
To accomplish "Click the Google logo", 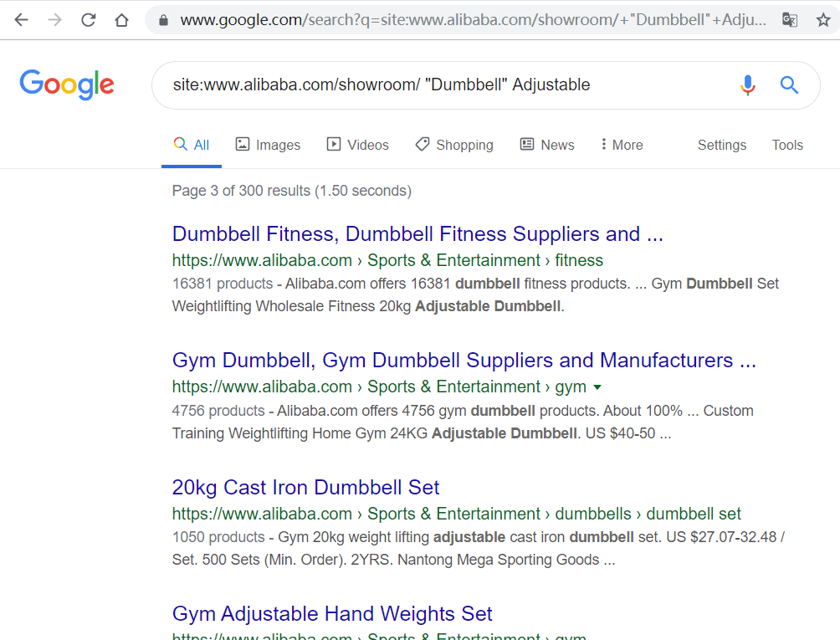I will pyautogui.click(x=67, y=84).
